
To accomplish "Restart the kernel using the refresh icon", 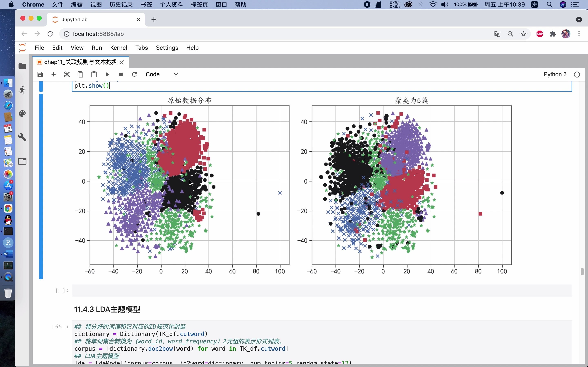I will tap(134, 74).
